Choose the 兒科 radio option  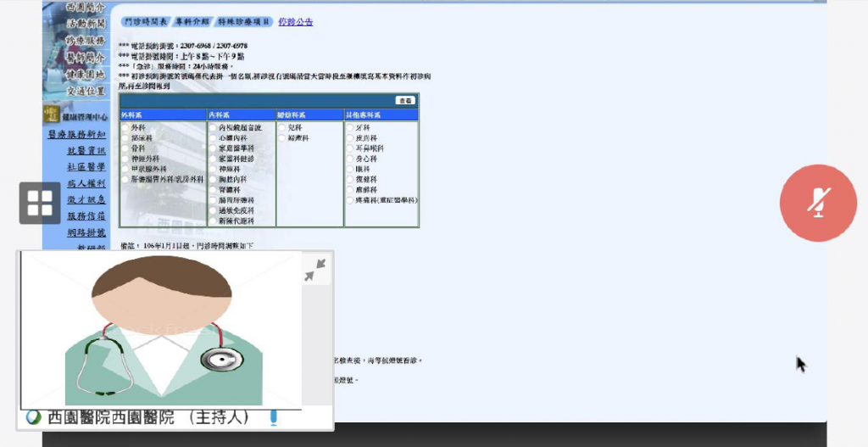point(281,128)
